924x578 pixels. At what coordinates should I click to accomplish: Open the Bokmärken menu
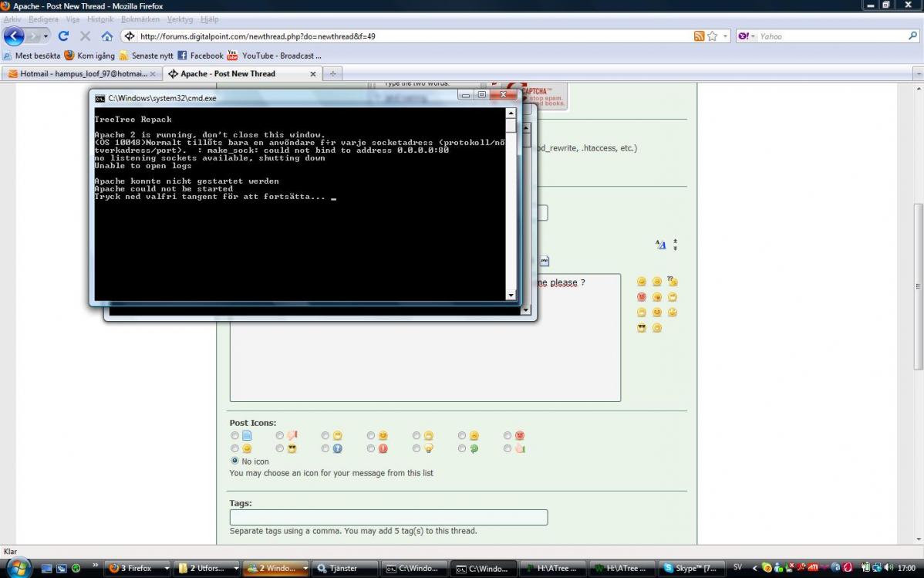(140, 19)
